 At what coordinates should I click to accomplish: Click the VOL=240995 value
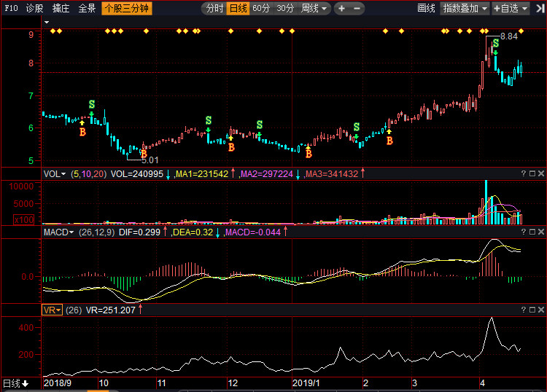pyautogui.click(x=137, y=174)
